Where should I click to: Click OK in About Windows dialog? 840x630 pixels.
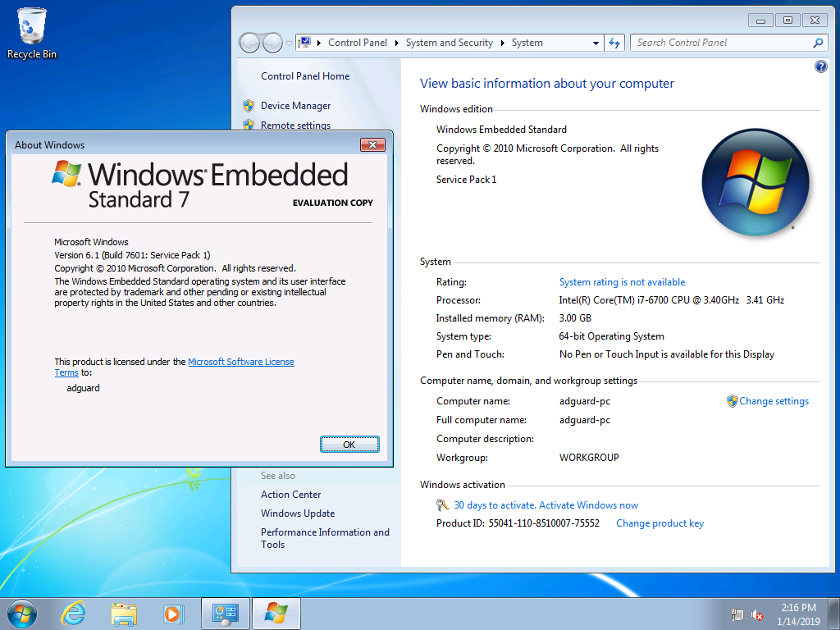point(349,445)
